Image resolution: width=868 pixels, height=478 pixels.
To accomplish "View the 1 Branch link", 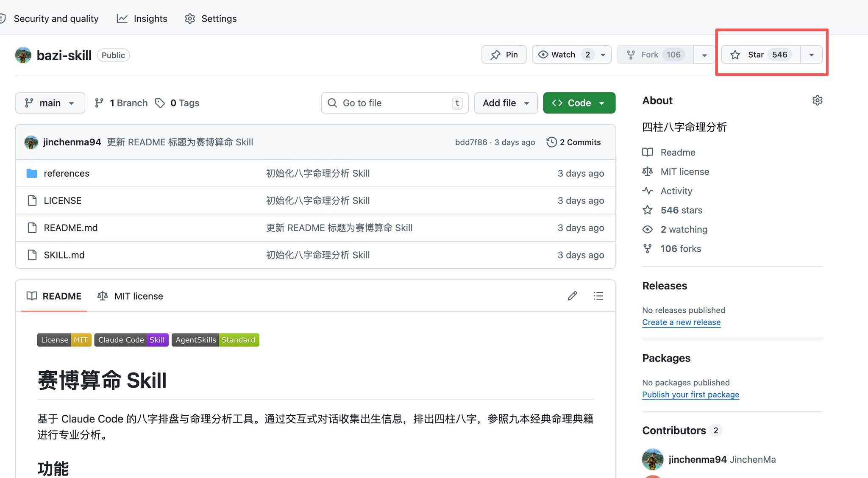I will point(121,103).
